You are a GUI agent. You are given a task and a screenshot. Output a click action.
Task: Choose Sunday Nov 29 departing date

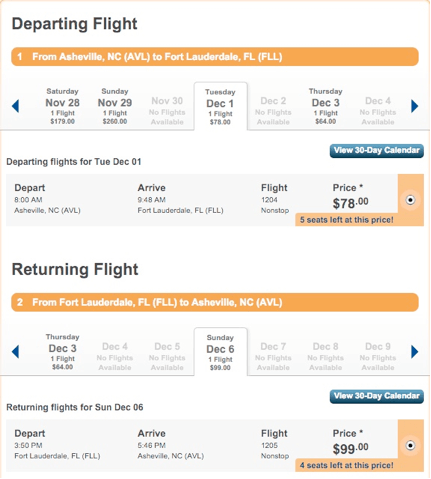pyautogui.click(x=115, y=106)
